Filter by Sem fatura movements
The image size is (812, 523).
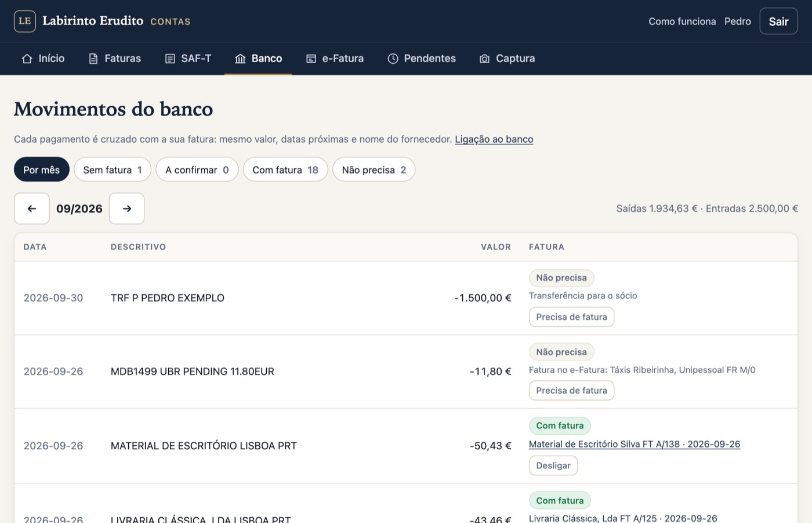click(113, 169)
